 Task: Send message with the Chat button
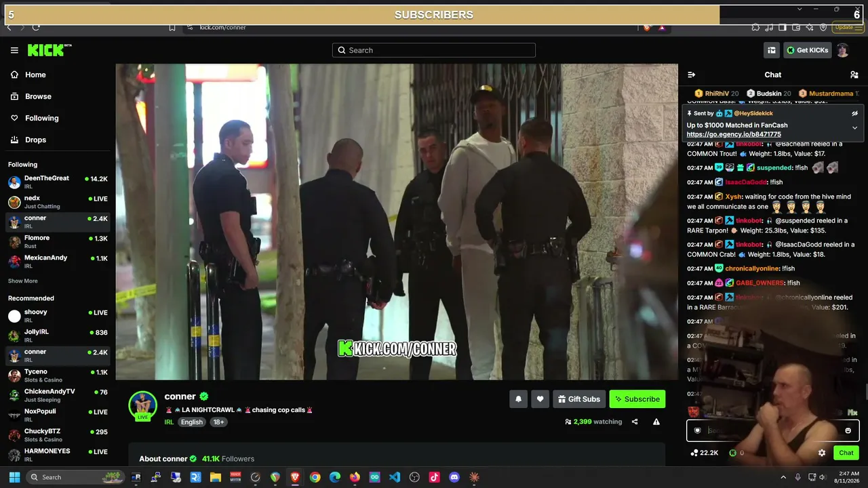tap(846, 453)
